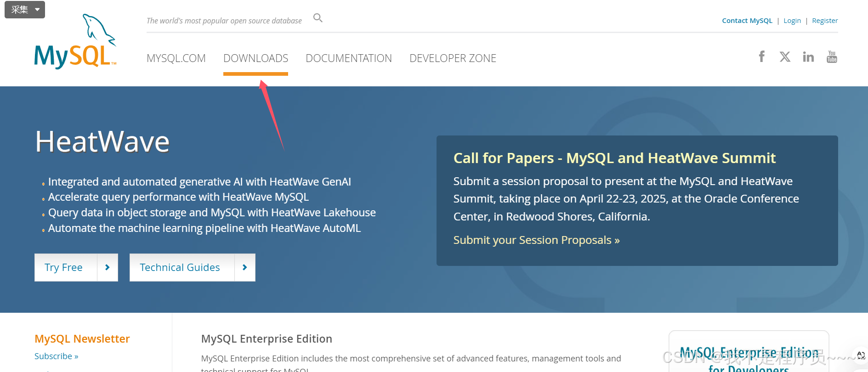Screen dimensions: 868x372
Task: Click 'Query data in object storage' bullet
Action: 212,213
